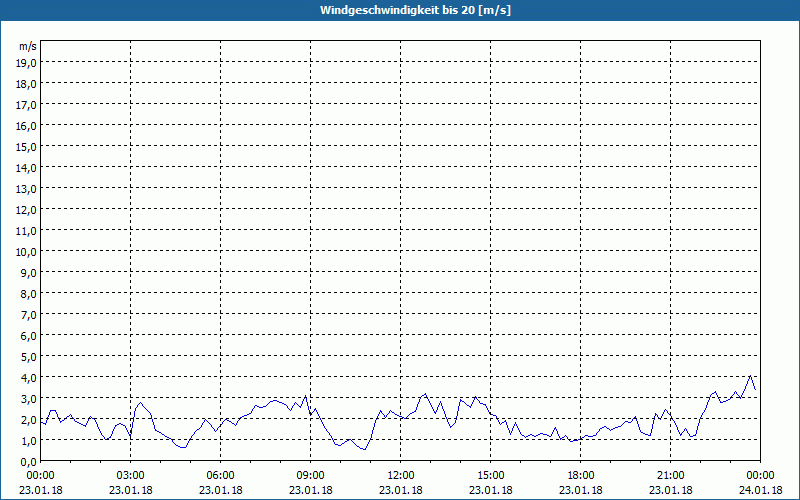
Task: Click the 17,0 y-axis label
Action: (26, 105)
